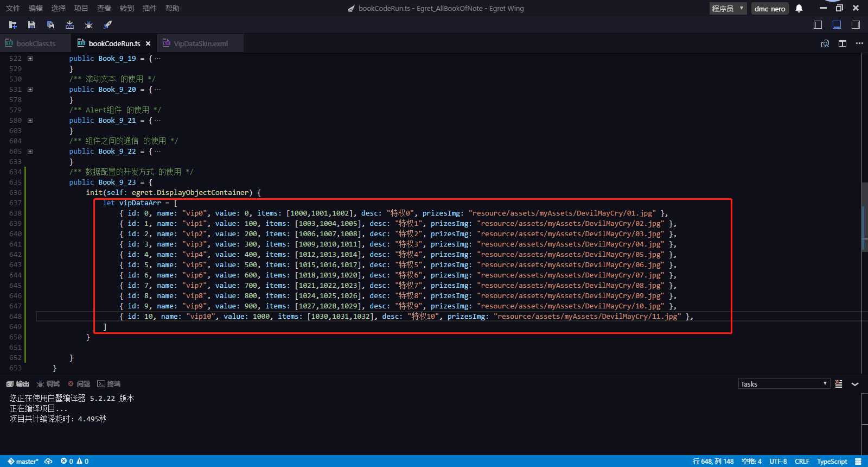The height and width of the screenshot is (467, 868).
Task: Change the CRLF line ending
Action: click(802, 461)
